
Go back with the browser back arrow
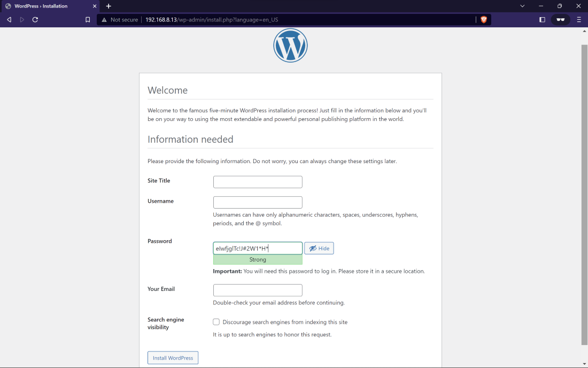coord(9,19)
